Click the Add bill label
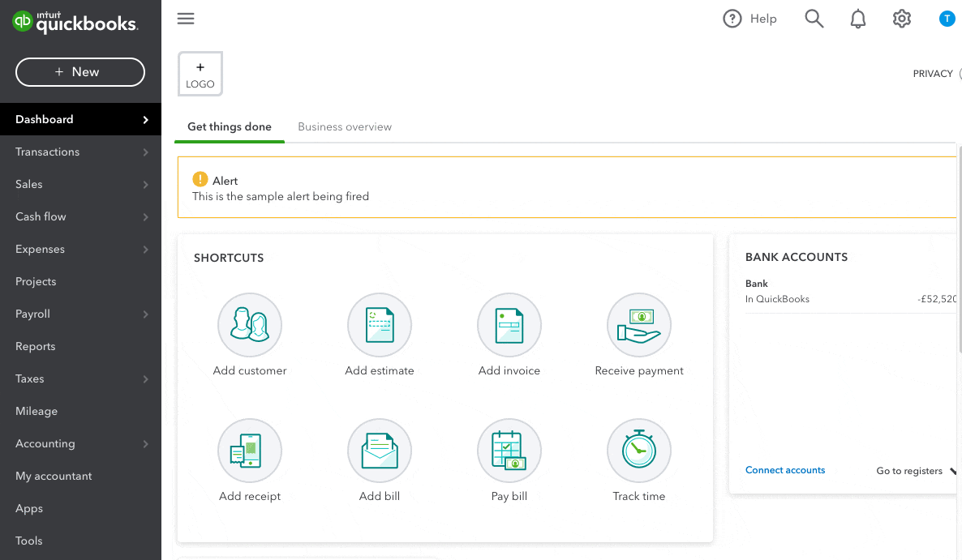Screen dimensions: 962x560 point(379,496)
